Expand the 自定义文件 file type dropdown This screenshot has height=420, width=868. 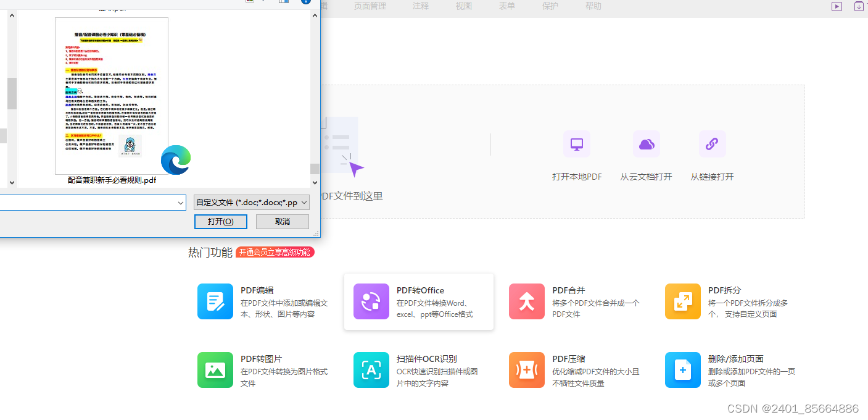[x=252, y=203]
